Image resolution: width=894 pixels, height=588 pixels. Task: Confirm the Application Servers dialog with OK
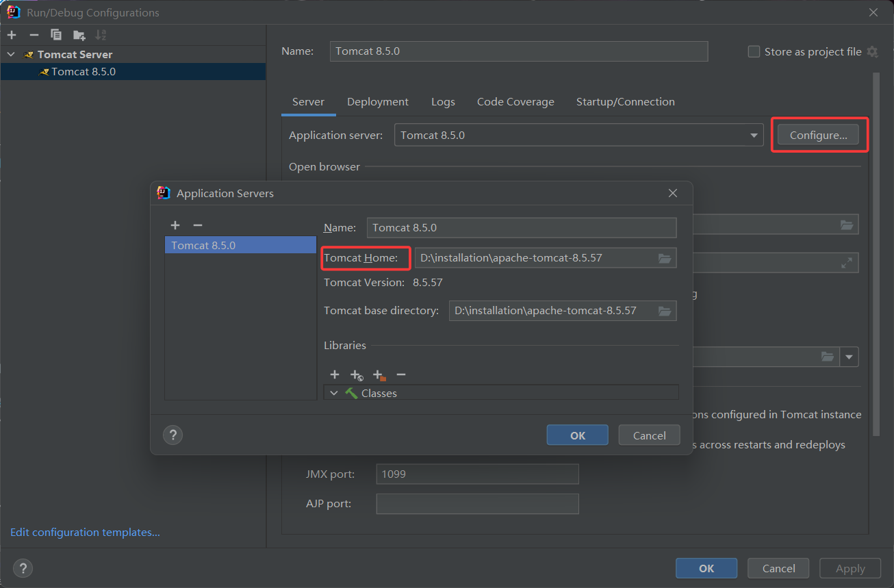pos(578,435)
